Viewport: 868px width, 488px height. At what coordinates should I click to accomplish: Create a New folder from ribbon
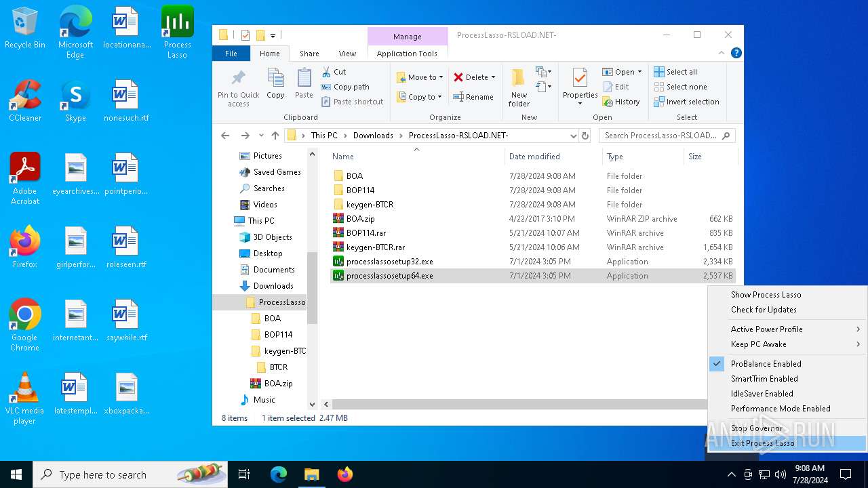pyautogui.click(x=519, y=87)
